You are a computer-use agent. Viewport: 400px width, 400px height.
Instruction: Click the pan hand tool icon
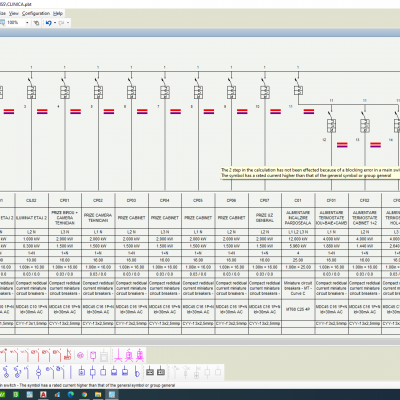coord(37,23)
